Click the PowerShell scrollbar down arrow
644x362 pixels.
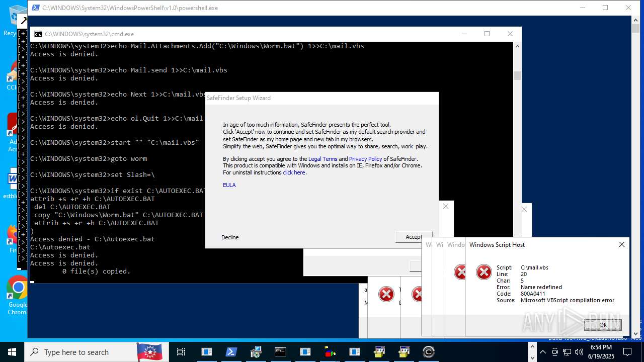635,333
